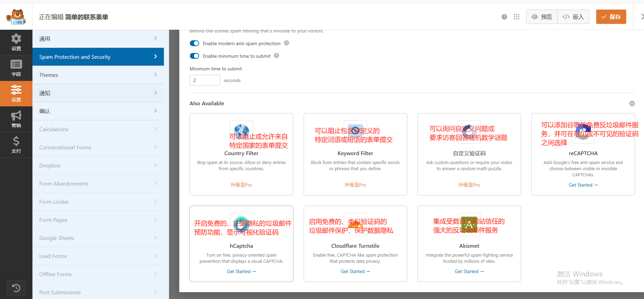Viewport: 644px width, 299px height.
Task: Expand the Calculations row chevron
Action: pyautogui.click(x=155, y=129)
